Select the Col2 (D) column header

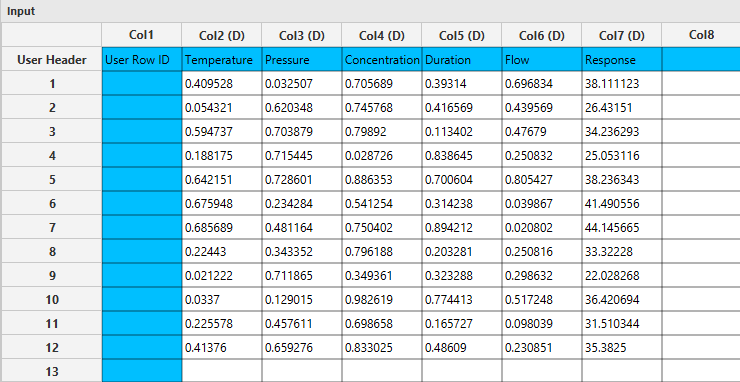coord(222,35)
